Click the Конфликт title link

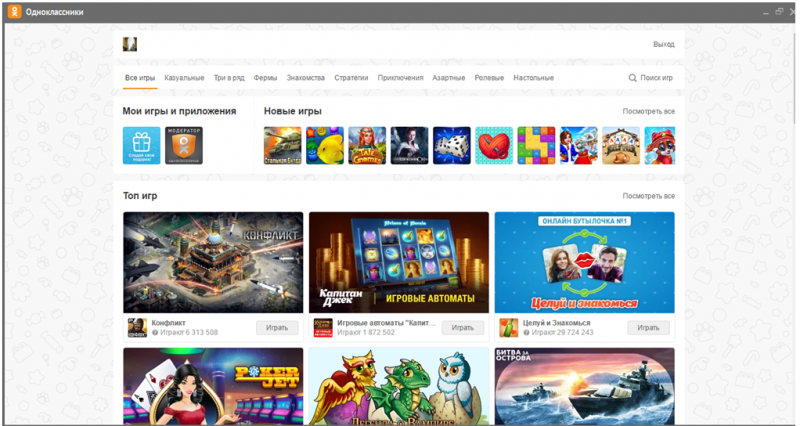tap(168, 323)
